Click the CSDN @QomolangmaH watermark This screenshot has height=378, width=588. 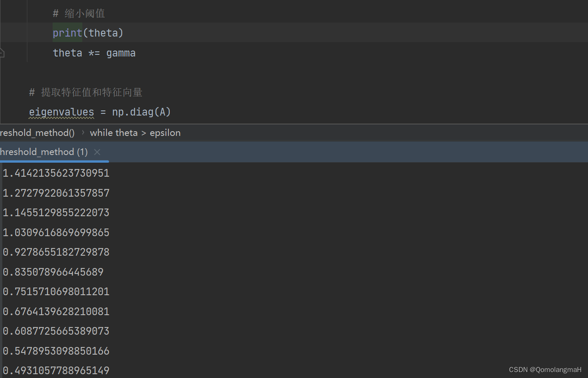545,370
